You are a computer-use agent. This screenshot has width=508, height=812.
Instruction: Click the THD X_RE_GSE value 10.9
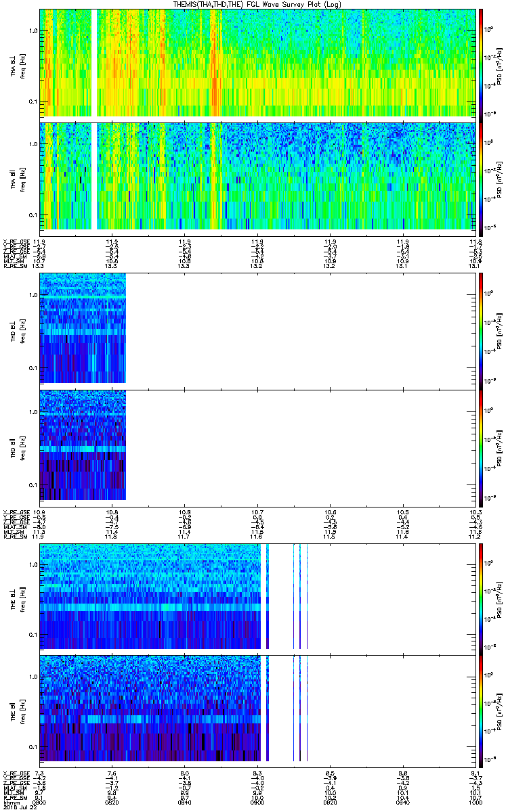click(39, 511)
